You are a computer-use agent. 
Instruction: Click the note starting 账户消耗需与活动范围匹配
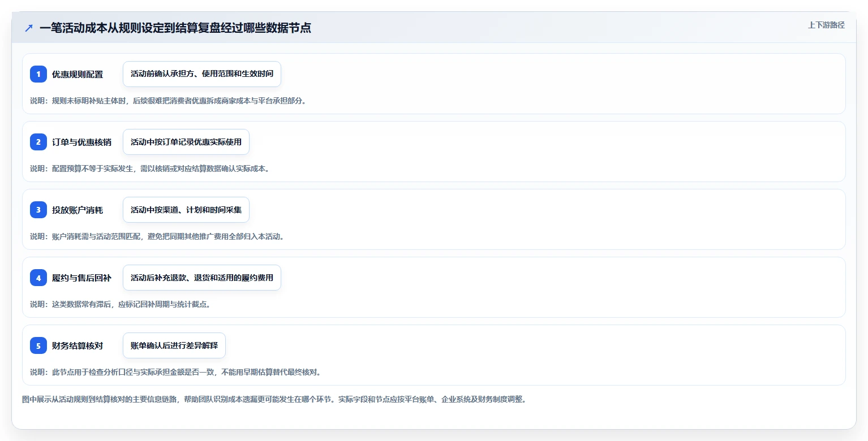coord(157,236)
